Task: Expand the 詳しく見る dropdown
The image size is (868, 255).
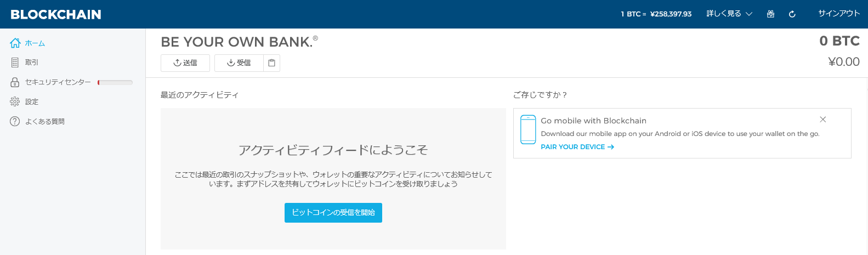Action: tap(729, 14)
